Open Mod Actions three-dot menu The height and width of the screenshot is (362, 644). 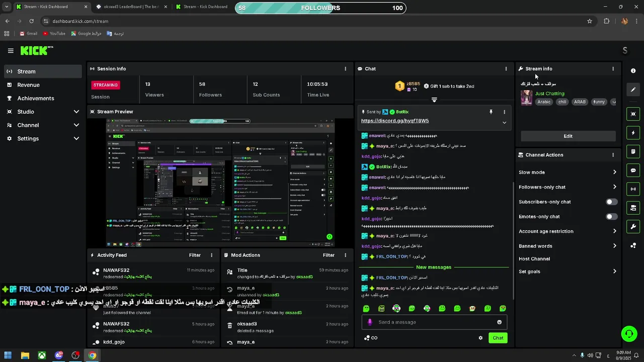coord(345,255)
